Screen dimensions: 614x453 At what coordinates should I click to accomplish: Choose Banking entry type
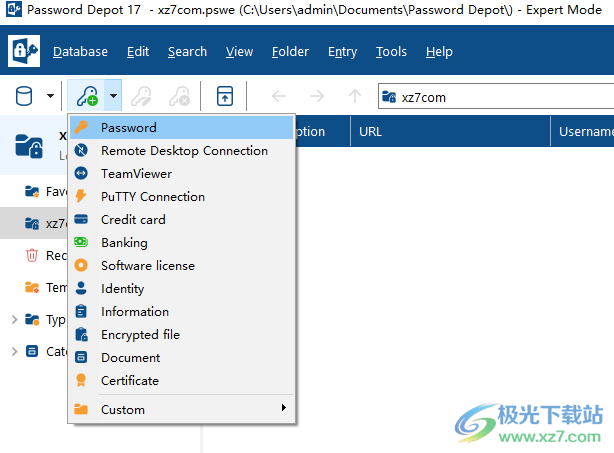[x=182, y=243]
